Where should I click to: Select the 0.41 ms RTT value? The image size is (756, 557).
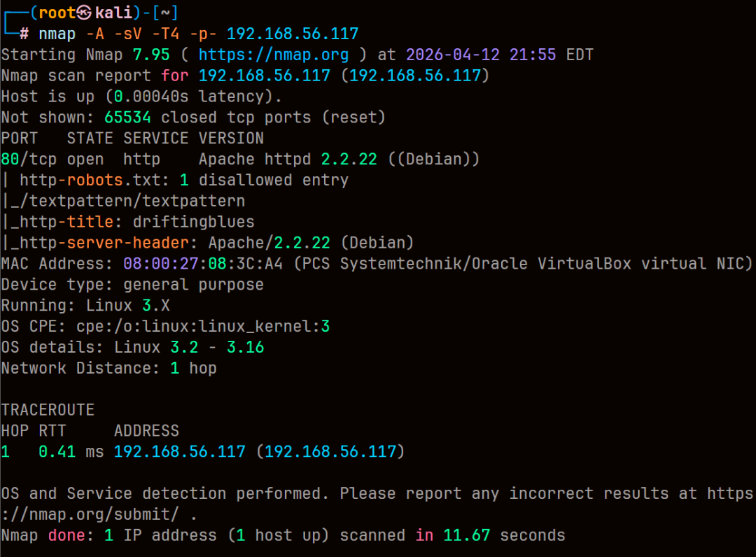tap(71, 451)
